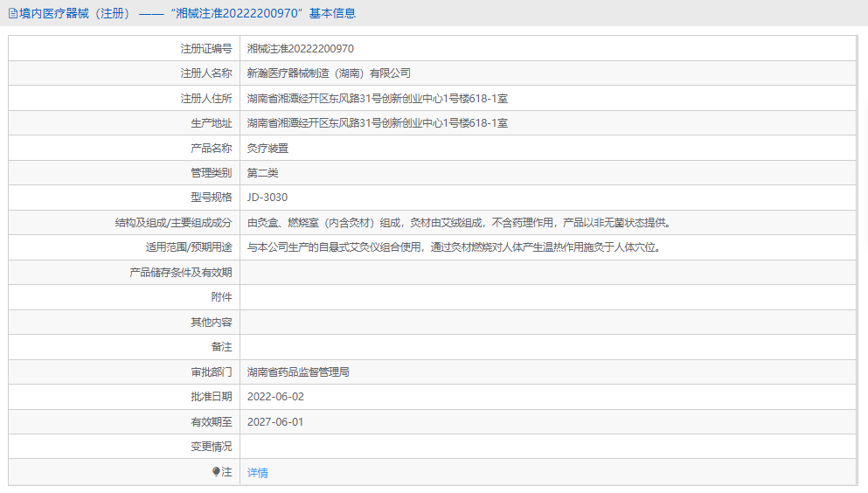Select the structure description starting 由灸盒

(x=460, y=222)
